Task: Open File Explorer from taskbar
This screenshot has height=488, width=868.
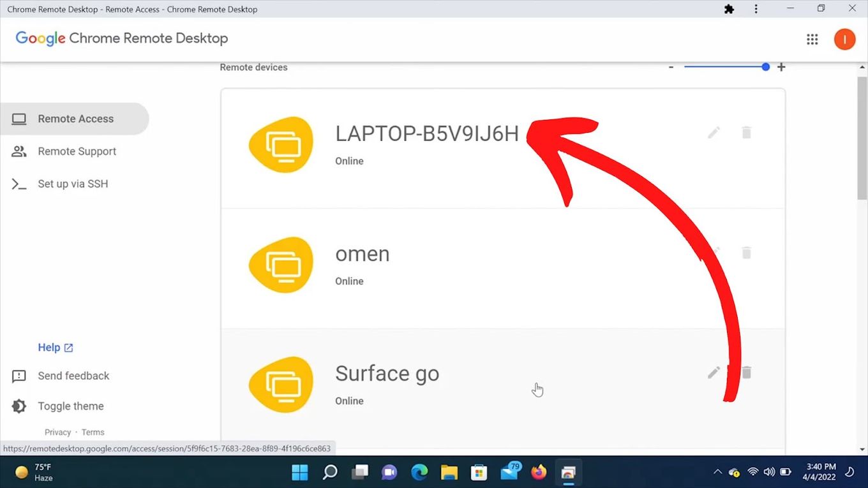Action: coord(449,472)
